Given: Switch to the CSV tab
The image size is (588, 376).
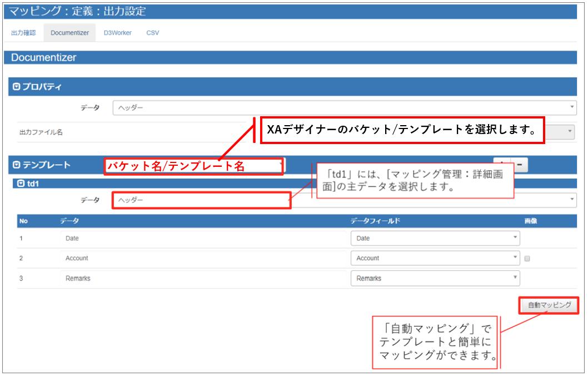Looking at the screenshot, I should (x=153, y=32).
